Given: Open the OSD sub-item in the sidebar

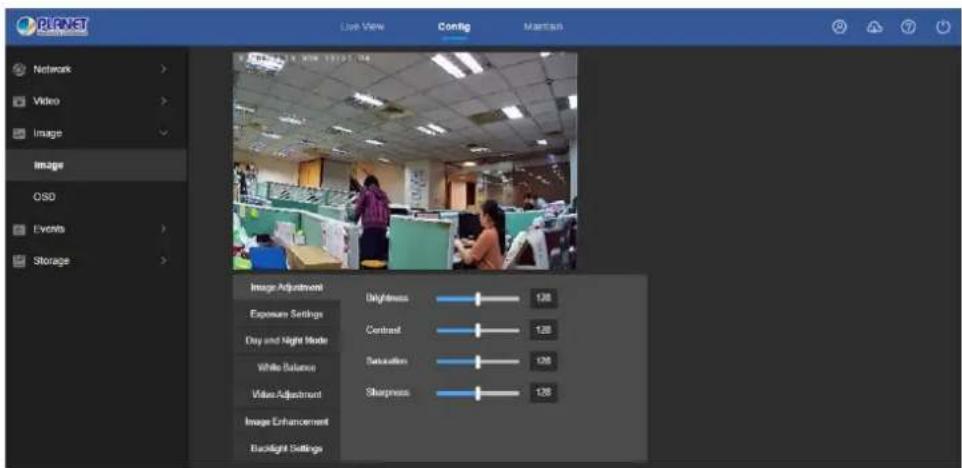Looking at the screenshot, I should [x=96, y=197].
